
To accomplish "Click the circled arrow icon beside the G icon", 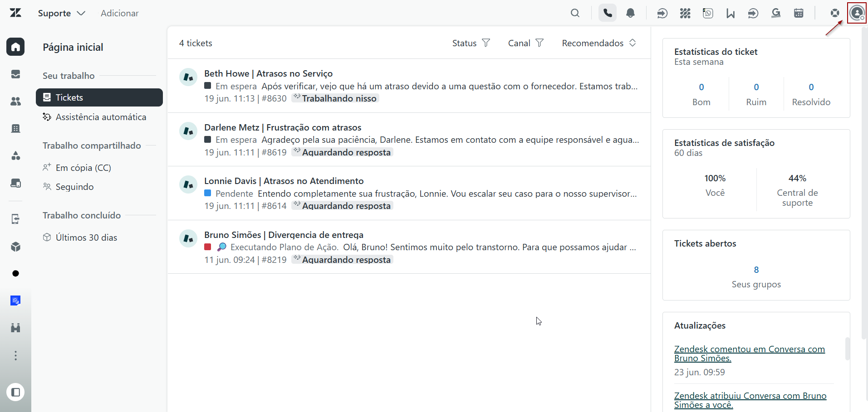I will pyautogui.click(x=753, y=13).
